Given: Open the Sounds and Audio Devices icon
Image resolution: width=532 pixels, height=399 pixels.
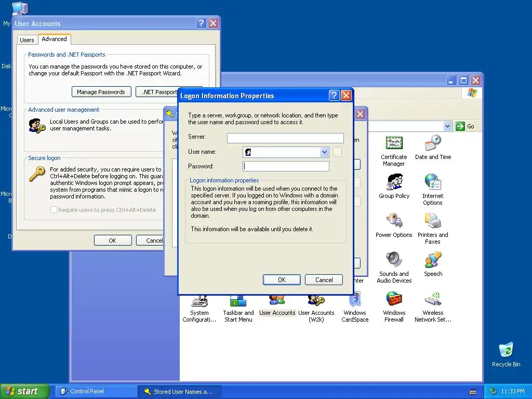Looking at the screenshot, I should point(394,260).
